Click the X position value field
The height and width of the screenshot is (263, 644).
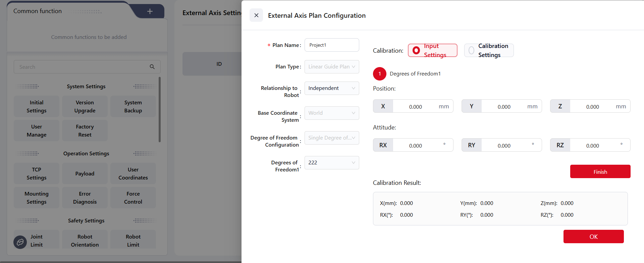click(416, 107)
